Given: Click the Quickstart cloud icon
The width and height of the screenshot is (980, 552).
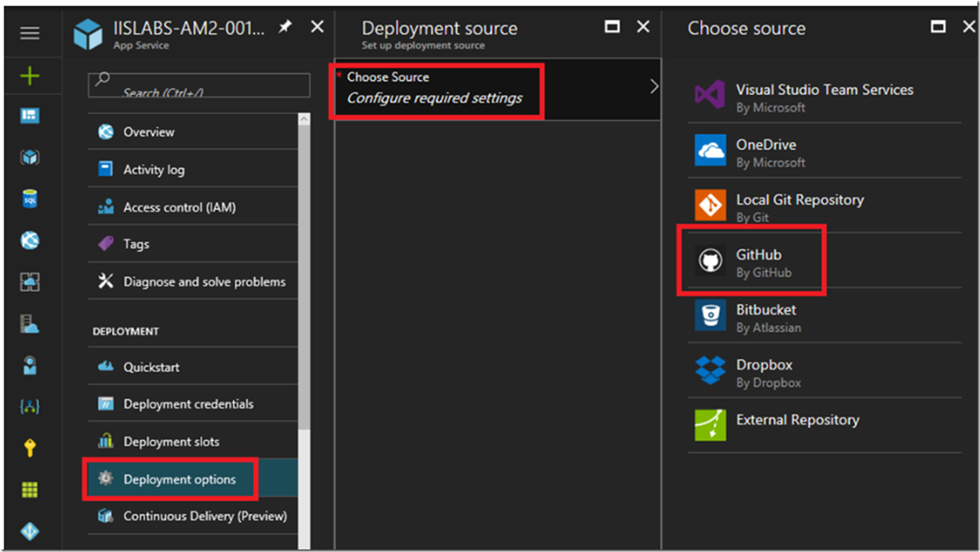Looking at the screenshot, I should pos(106,367).
